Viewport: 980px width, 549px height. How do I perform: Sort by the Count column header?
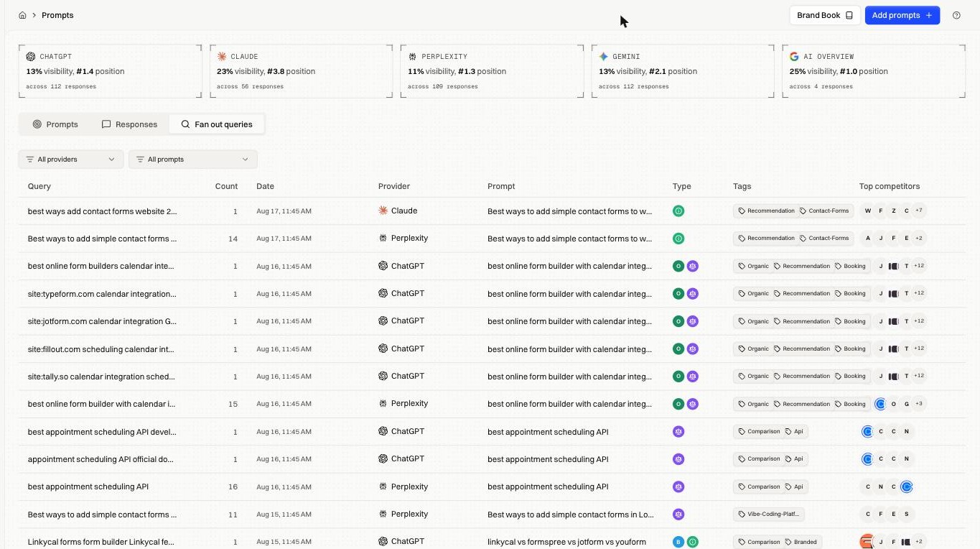(x=226, y=186)
